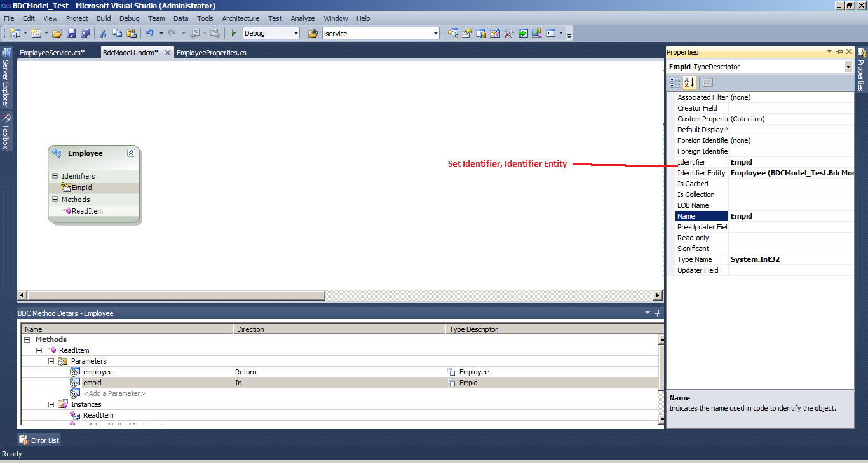
Task: Click the Empid key icon in the Employee entity
Action: (66, 188)
